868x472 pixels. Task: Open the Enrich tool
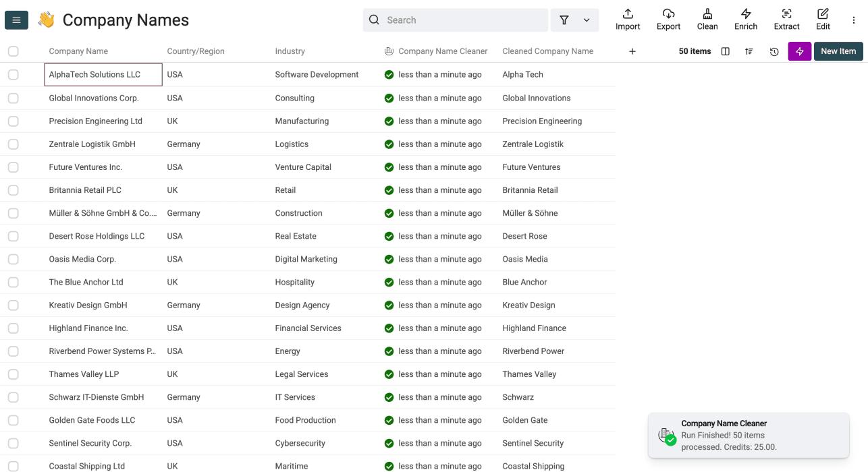[x=746, y=19]
